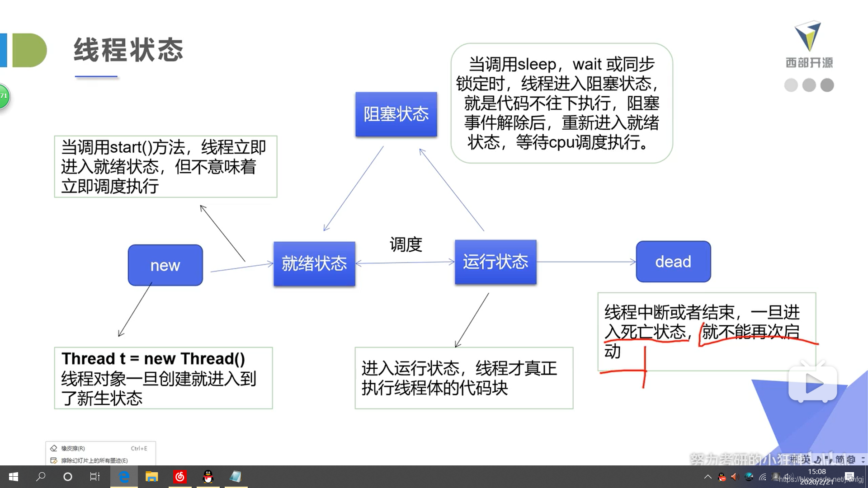Click the 线程状态 slide title
The image size is (868, 488).
pyautogui.click(x=129, y=50)
